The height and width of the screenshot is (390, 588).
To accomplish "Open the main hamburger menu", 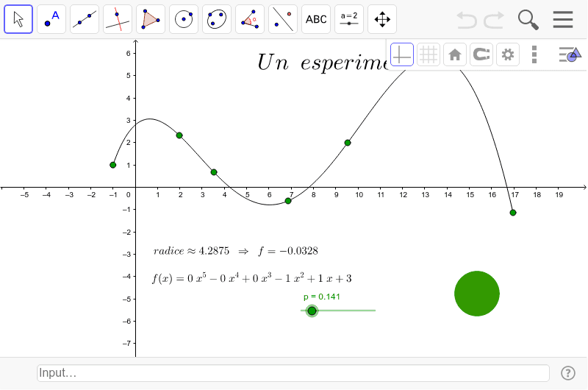I will [563, 20].
